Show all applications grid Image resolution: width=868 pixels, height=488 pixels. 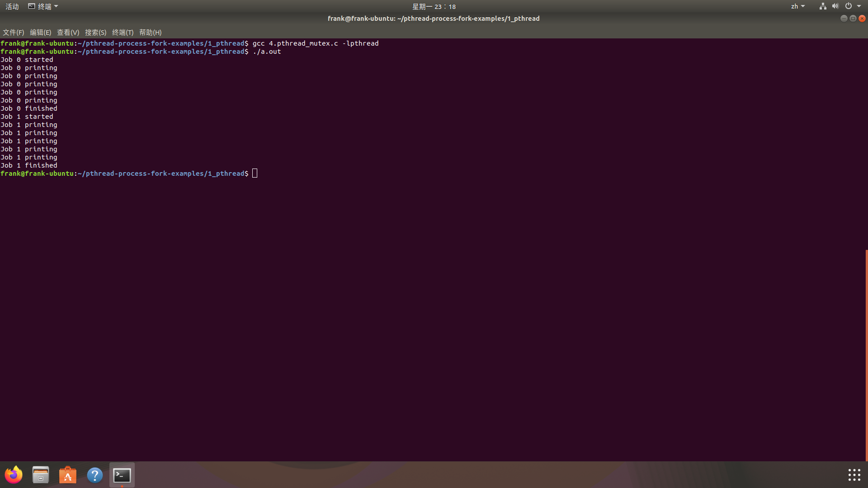point(854,475)
